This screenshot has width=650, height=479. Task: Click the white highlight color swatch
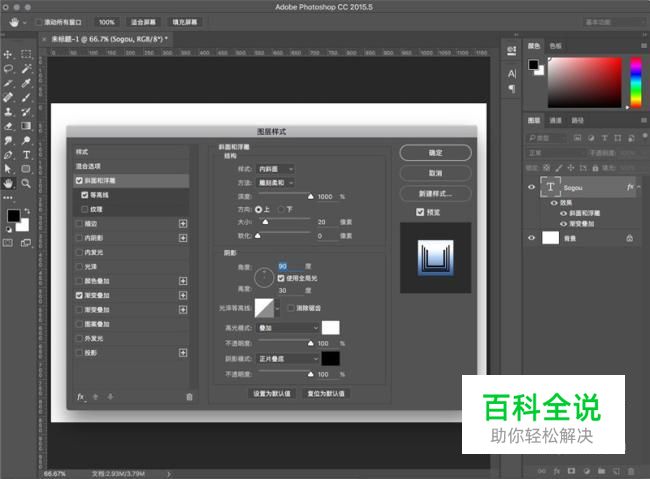tap(331, 328)
